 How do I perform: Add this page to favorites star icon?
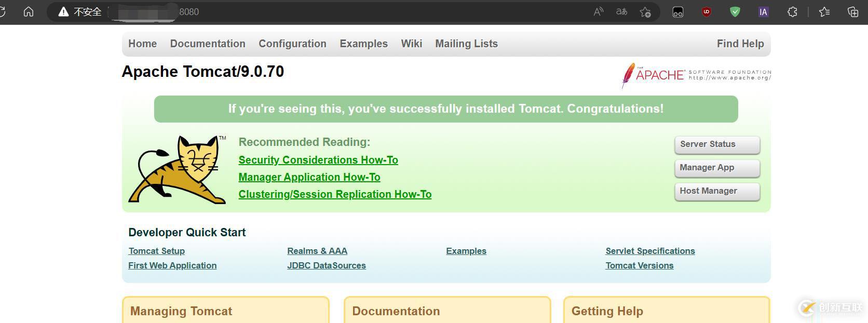pyautogui.click(x=645, y=12)
